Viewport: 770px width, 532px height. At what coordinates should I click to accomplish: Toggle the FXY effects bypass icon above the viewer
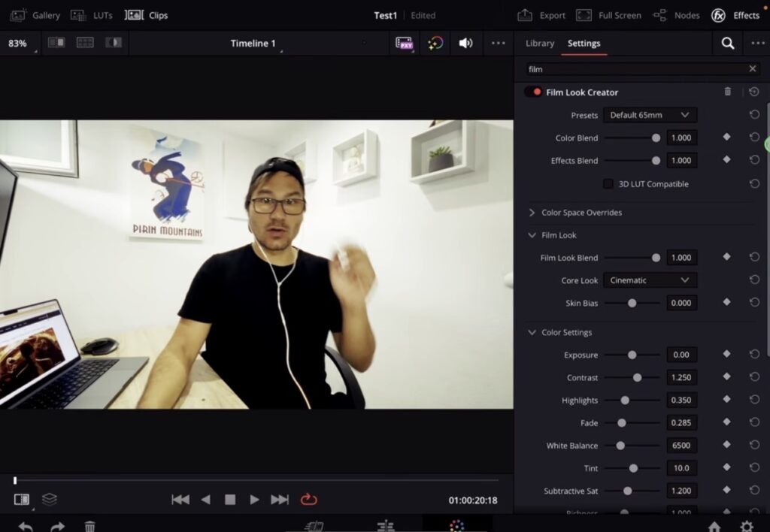point(404,44)
